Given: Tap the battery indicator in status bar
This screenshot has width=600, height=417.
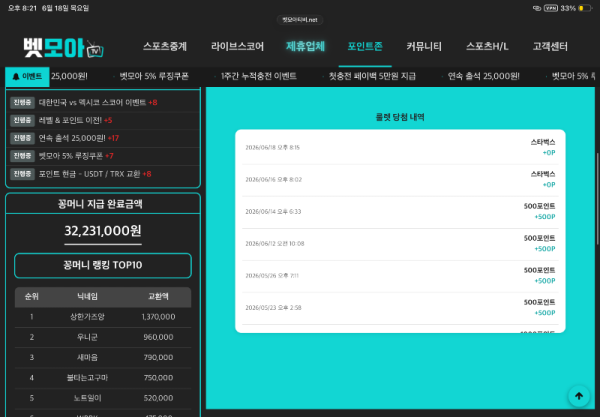Looking at the screenshot, I should 585,8.
